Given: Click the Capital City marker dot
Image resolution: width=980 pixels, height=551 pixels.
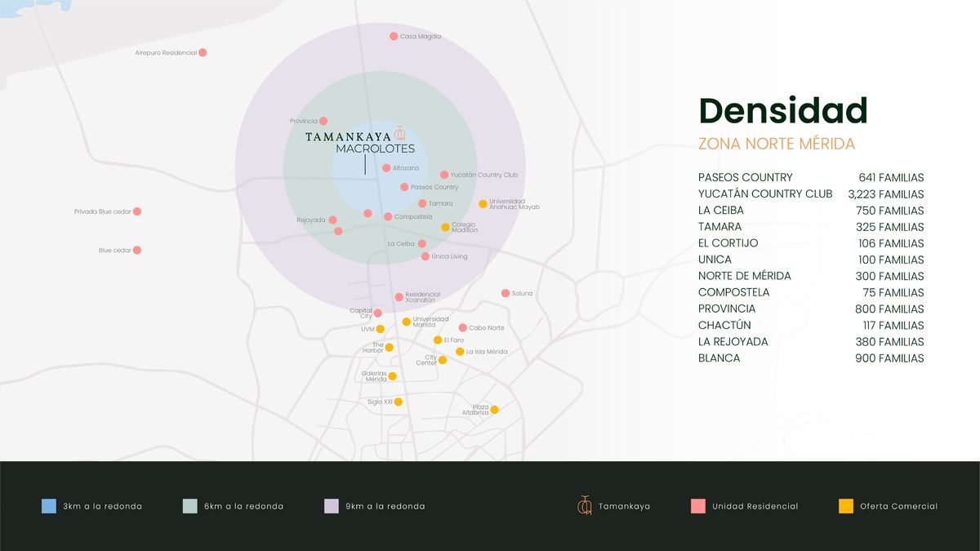Looking at the screenshot, I should [x=377, y=313].
